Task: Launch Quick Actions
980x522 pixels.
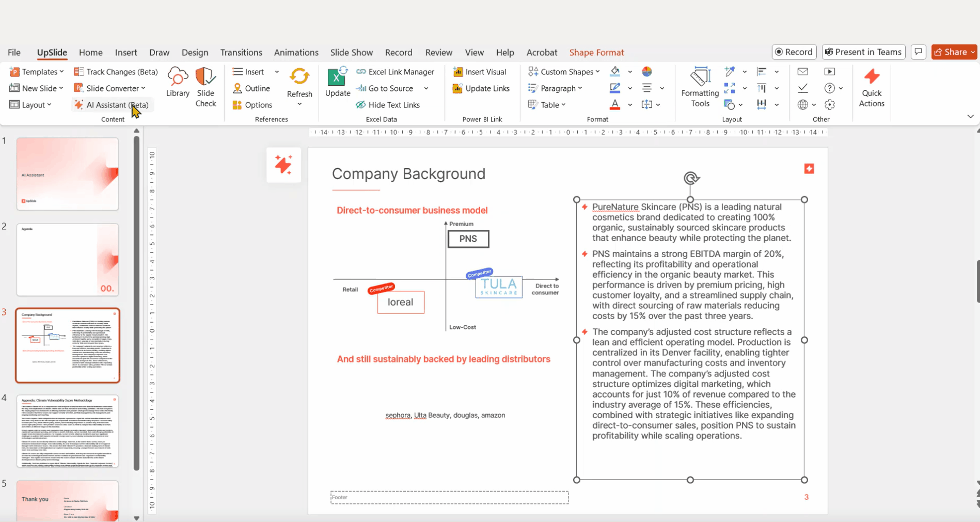Action: point(872,87)
